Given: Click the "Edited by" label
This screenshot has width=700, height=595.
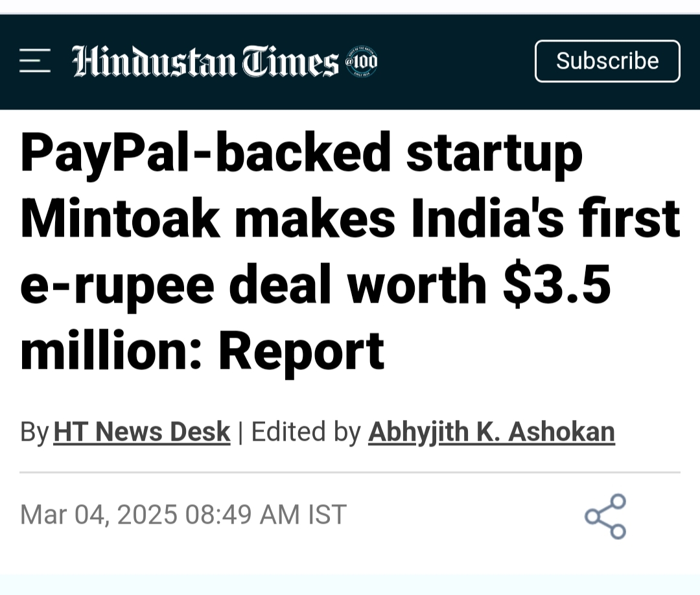Looking at the screenshot, I should (305, 432).
